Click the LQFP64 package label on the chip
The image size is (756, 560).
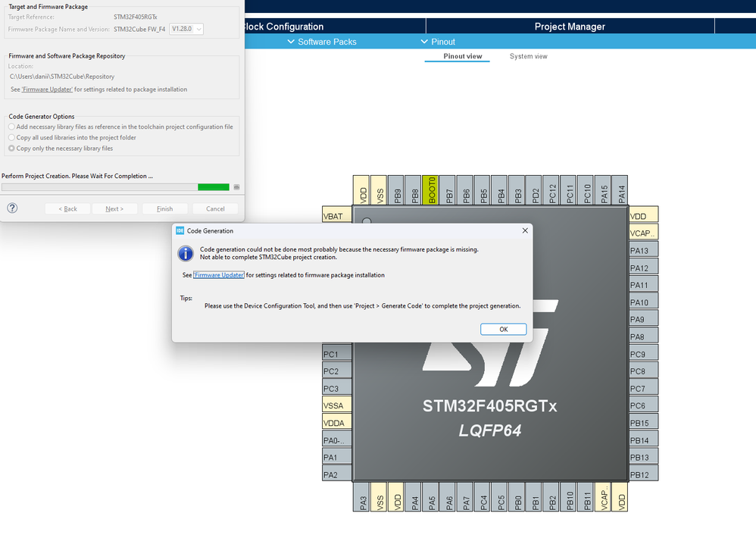click(x=490, y=430)
